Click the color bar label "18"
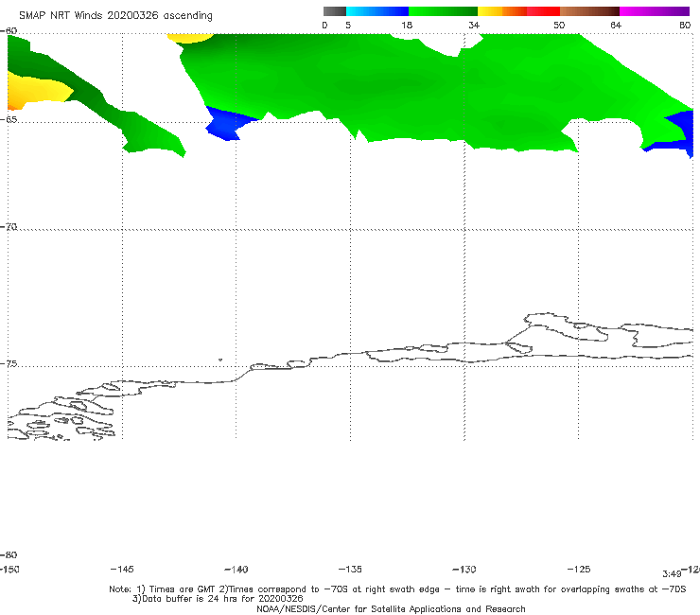 click(407, 25)
